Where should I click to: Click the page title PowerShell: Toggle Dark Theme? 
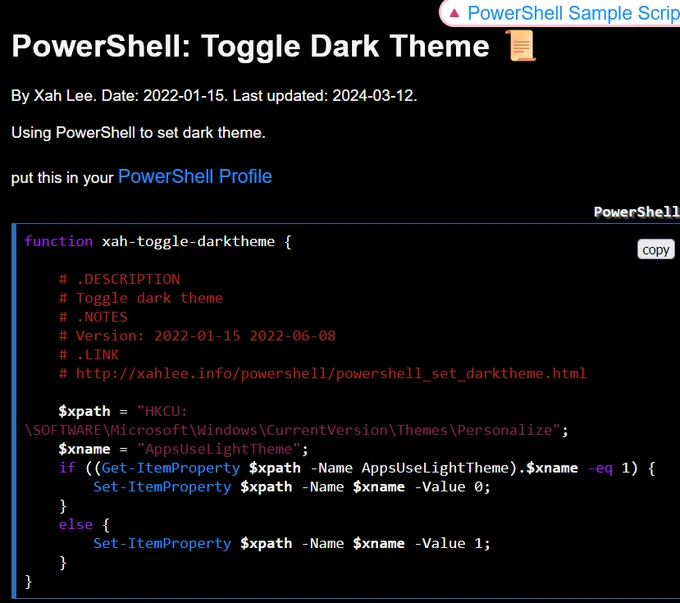pyautogui.click(x=250, y=46)
